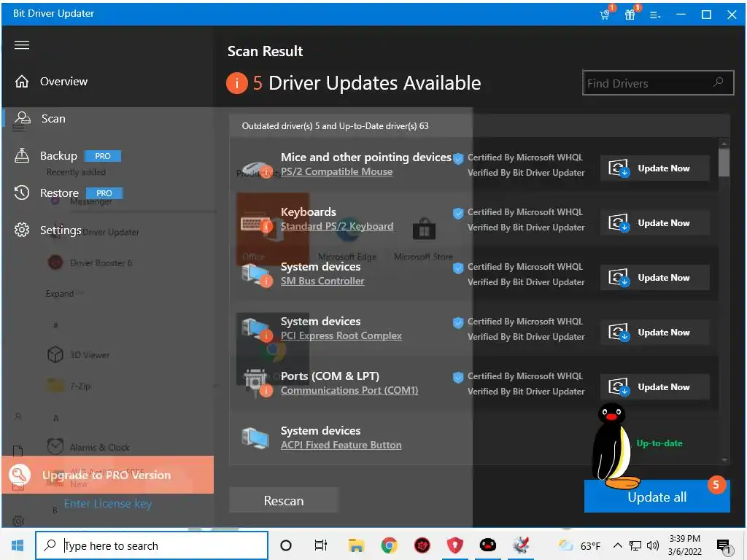This screenshot has width=747, height=560.
Task: Click the Enter License key link
Action: pos(108,503)
